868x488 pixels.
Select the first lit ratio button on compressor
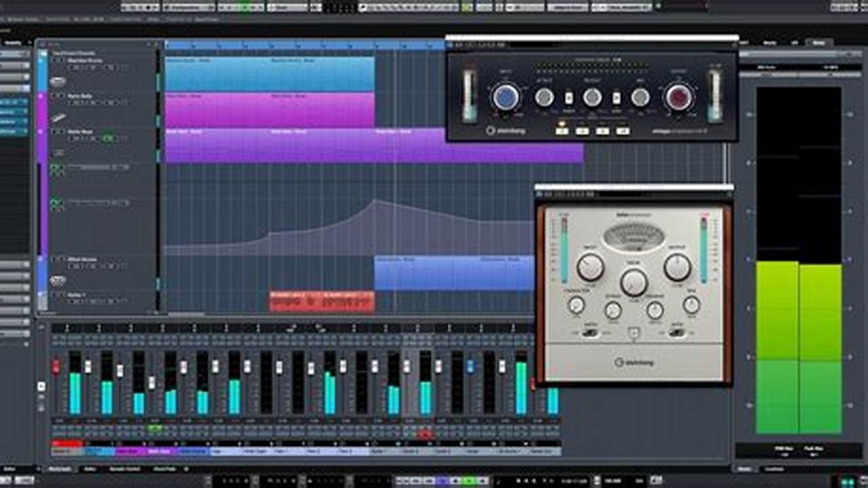562,131
